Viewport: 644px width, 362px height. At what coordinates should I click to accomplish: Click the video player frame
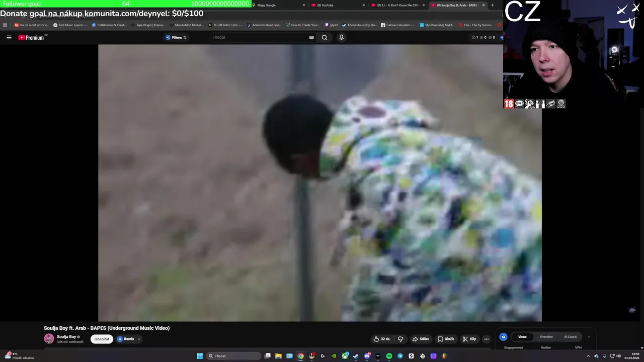(x=320, y=183)
